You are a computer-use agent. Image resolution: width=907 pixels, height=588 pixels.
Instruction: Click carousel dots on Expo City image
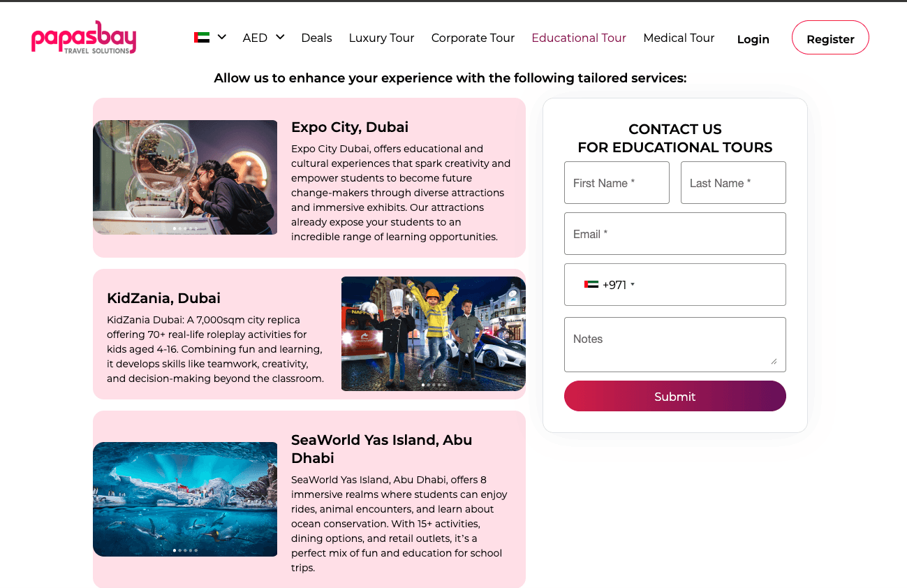tap(185, 228)
